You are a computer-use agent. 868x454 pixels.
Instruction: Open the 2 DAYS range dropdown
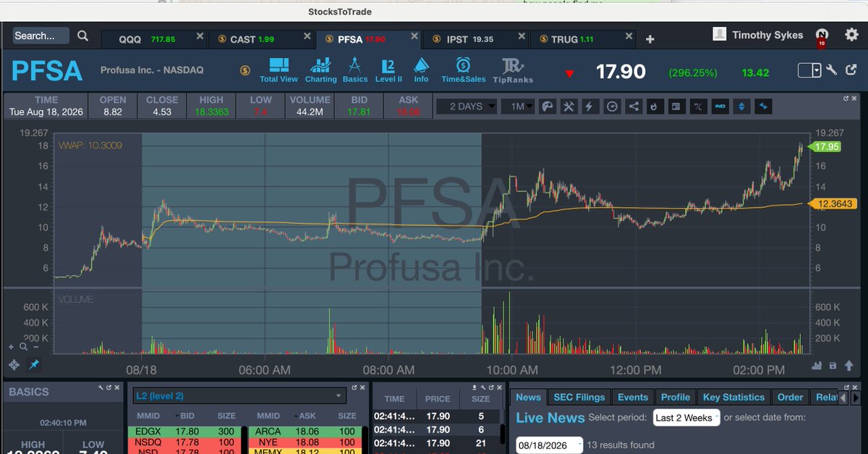[467, 106]
